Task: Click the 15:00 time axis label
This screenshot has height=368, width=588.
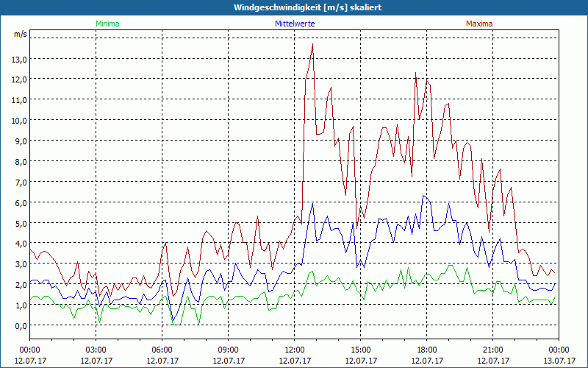Action: [360, 350]
